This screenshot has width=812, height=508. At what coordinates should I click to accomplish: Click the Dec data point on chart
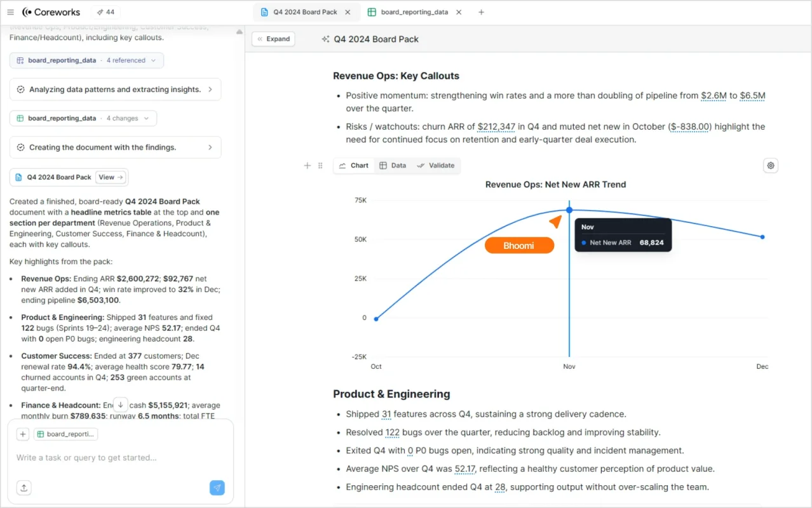point(762,237)
